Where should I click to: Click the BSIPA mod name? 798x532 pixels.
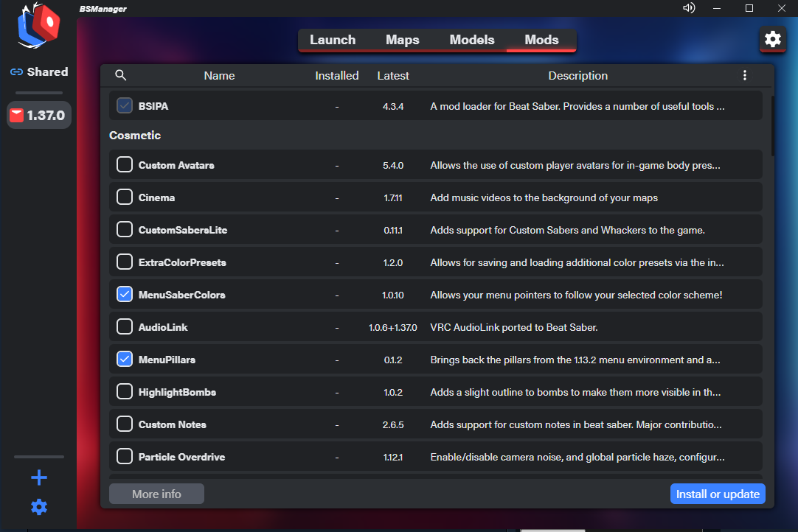(153, 106)
